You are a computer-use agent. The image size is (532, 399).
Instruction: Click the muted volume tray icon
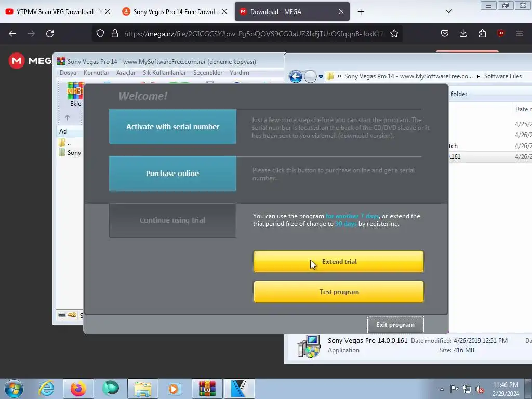pos(480,389)
